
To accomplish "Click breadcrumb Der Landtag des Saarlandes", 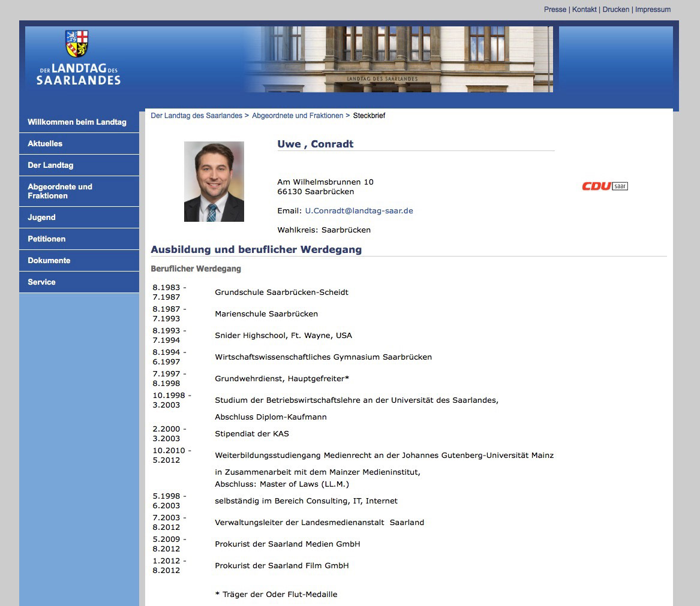I will click(196, 116).
